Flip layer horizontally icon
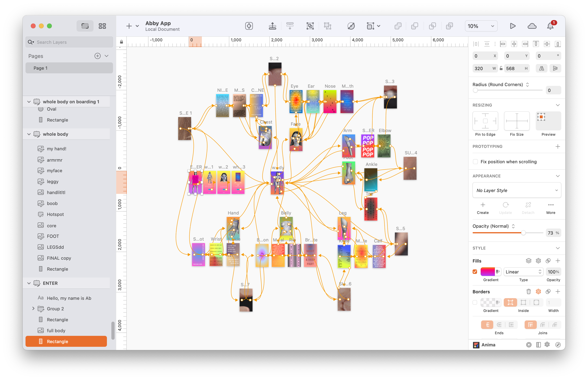Image resolution: width=588 pixels, height=380 pixels. tap(541, 68)
